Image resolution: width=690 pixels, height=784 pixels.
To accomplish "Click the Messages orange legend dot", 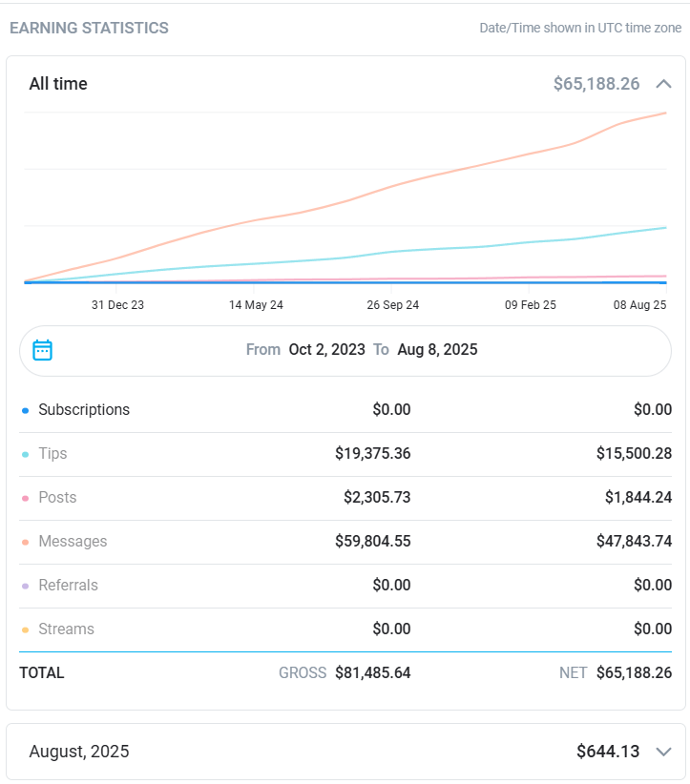I will (25, 543).
